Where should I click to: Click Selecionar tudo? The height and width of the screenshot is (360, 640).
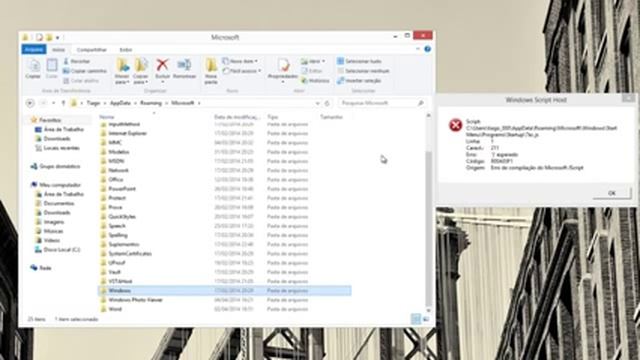(359, 61)
